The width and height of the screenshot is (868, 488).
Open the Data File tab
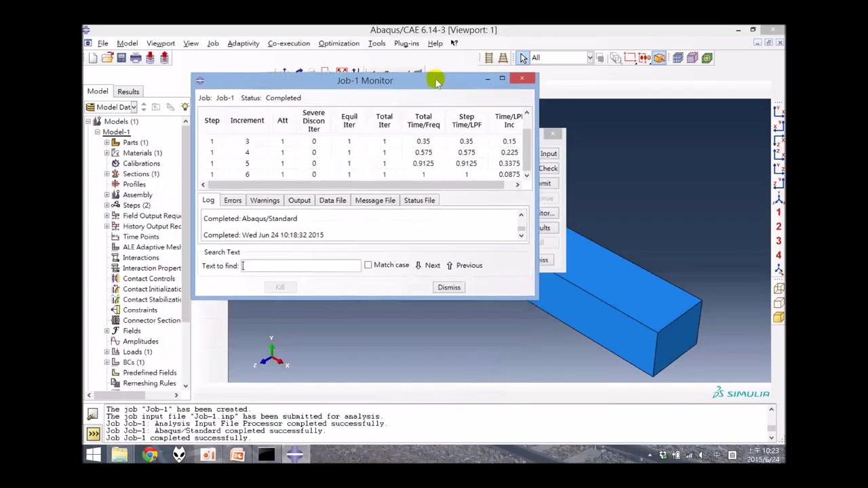click(x=332, y=200)
